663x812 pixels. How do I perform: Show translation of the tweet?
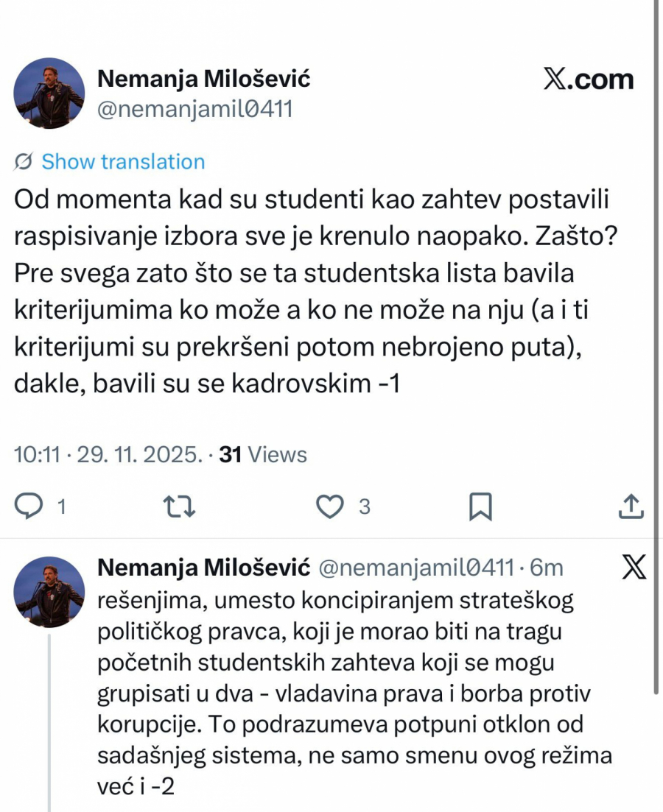click(x=123, y=162)
